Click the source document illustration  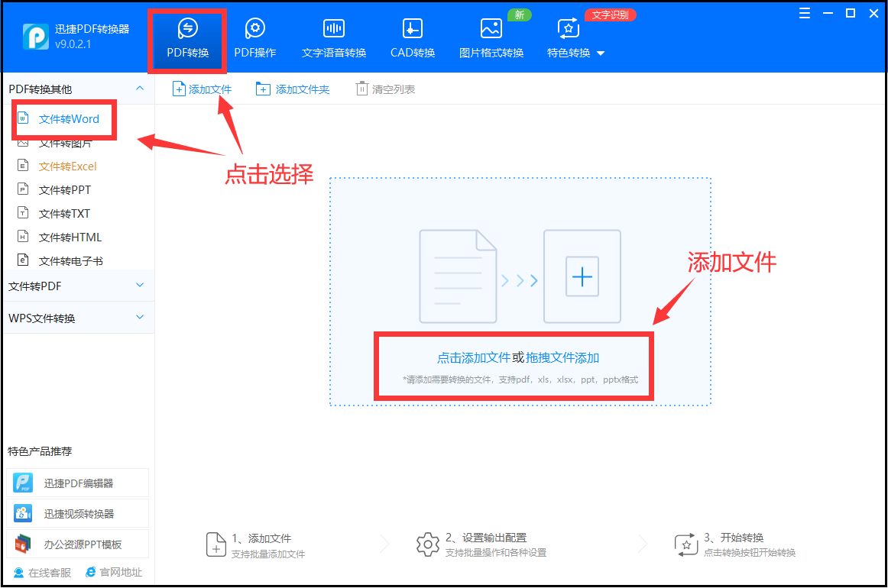pyautogui.click(x=458, y=276)
